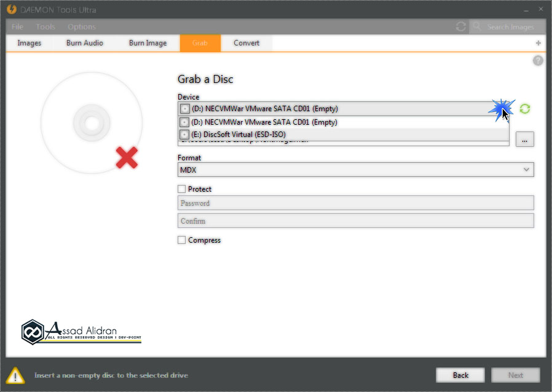The image size is (552, 392).
Task: Switch to the Burn Audio tab
Action: (84, 43)
